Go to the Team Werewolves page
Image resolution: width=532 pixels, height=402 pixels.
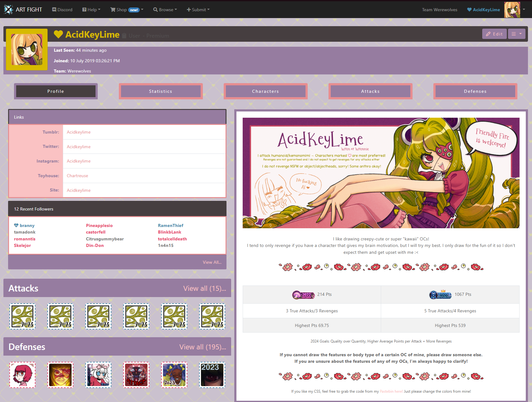pos(439,10)
